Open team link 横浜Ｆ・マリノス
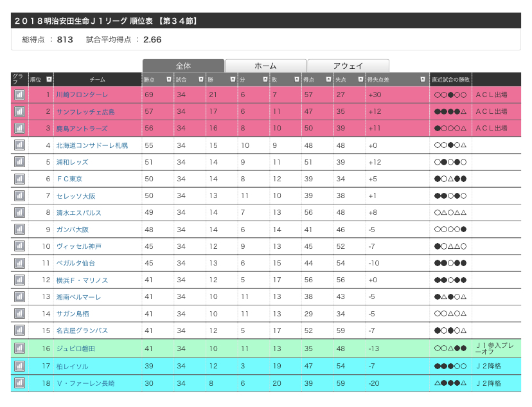The height and width of the screenshot is (407, 532). coord(82,280)
